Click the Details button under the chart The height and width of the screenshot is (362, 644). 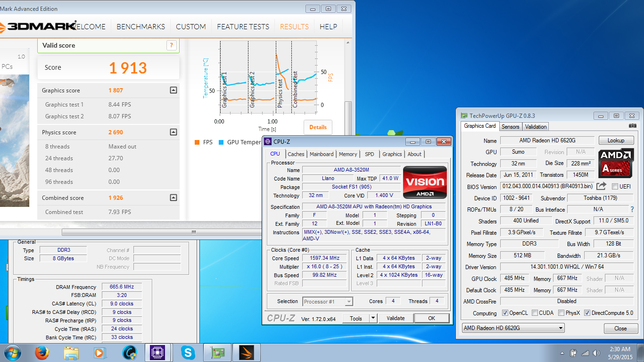point(318,127)
